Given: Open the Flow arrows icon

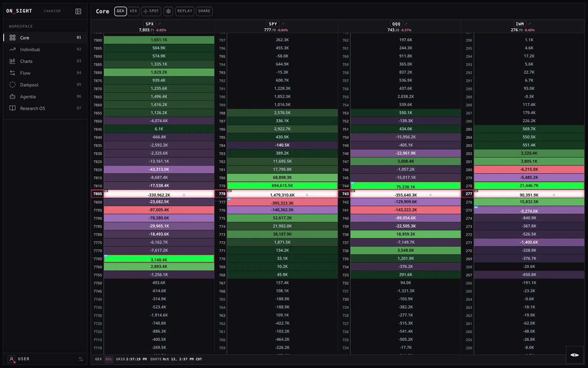Looking at the screenshot, I should pos(12,73).
